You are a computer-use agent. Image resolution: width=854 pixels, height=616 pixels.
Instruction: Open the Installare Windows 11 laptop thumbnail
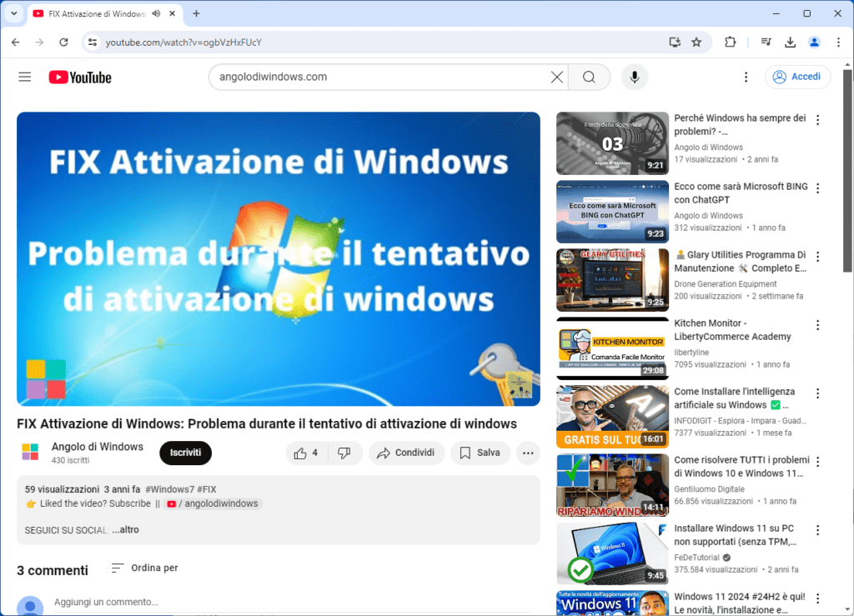pos(612,553)
